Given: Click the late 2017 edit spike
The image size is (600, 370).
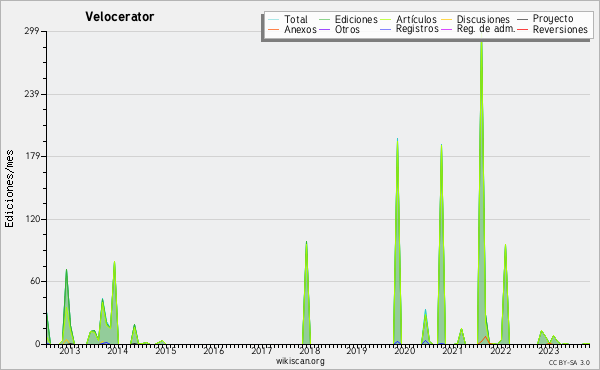Looking at the screenshot, I should [306, 293].
